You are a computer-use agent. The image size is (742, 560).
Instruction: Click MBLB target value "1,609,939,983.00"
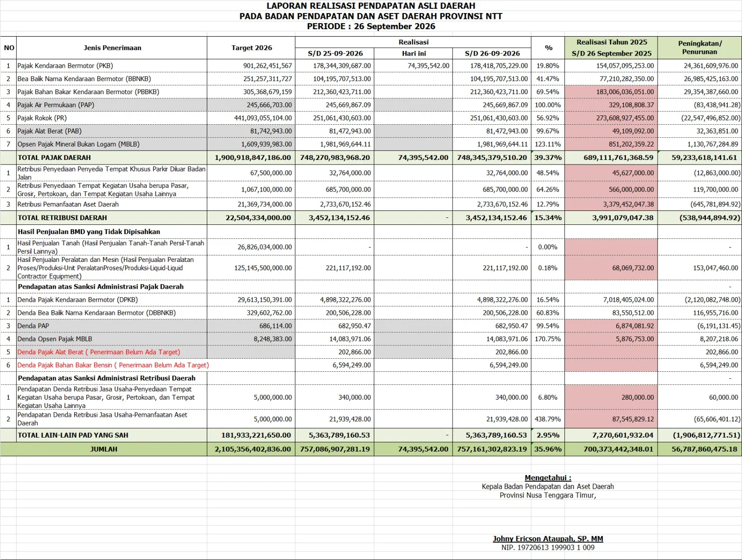pyautogui.click(x=267, y=144)
